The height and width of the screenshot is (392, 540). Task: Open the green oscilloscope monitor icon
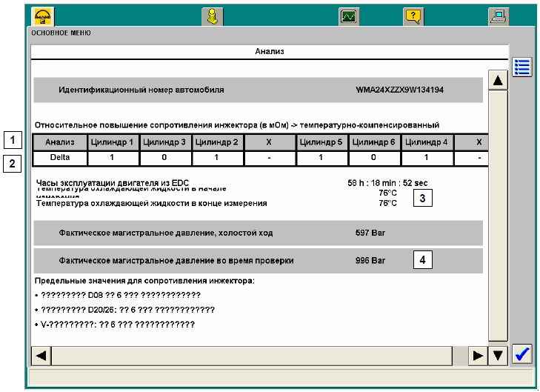(348, 16)
